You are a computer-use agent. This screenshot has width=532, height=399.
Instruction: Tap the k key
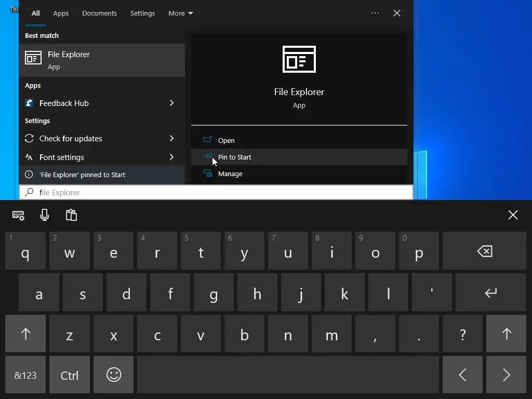click(x=345, y=292)
